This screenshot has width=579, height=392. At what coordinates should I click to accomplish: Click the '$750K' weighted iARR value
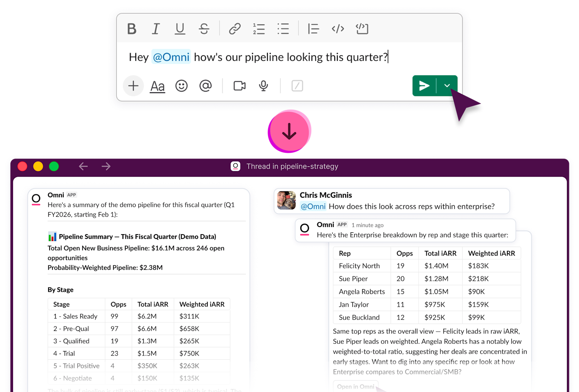189,353
